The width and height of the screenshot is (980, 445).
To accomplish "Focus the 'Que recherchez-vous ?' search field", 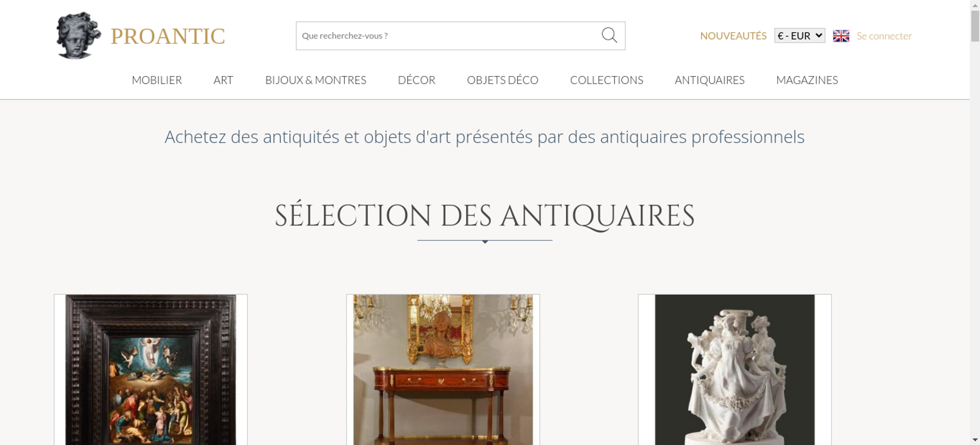I will coord(448,36).
